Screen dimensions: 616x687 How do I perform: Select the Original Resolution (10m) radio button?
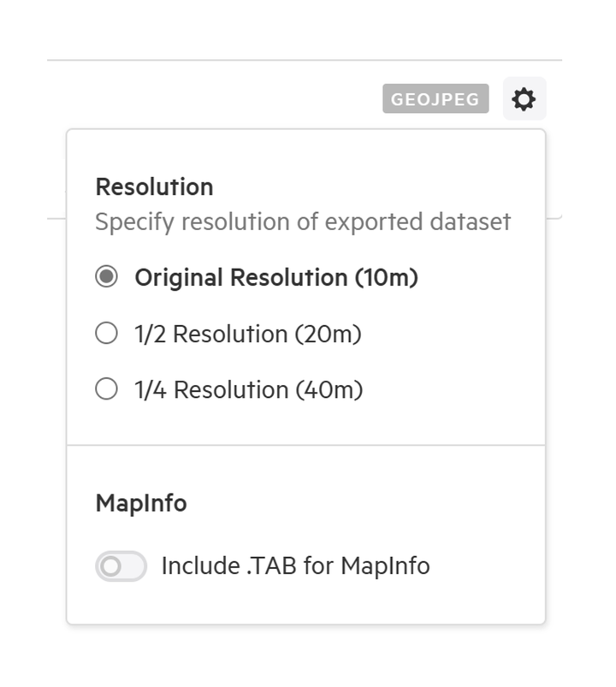tap(106, 277)
